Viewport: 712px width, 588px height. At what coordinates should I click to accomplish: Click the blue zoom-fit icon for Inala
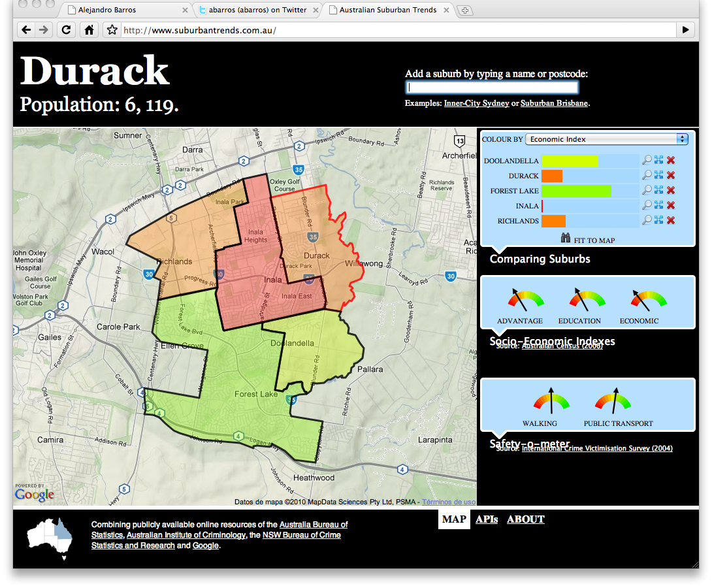coord(659,204)
